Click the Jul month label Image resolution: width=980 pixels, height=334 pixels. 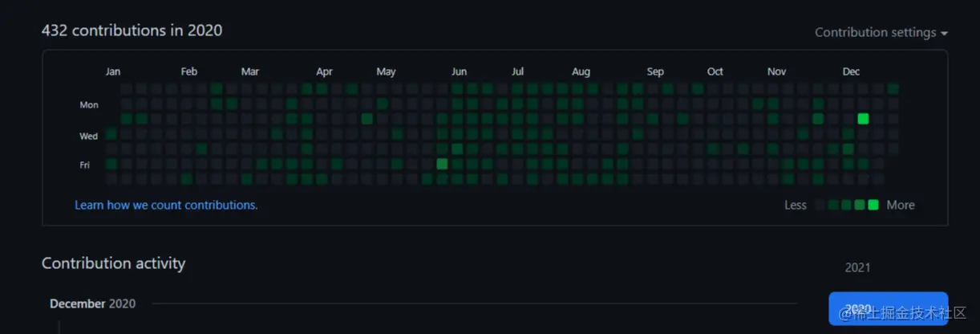click(518, 71)
